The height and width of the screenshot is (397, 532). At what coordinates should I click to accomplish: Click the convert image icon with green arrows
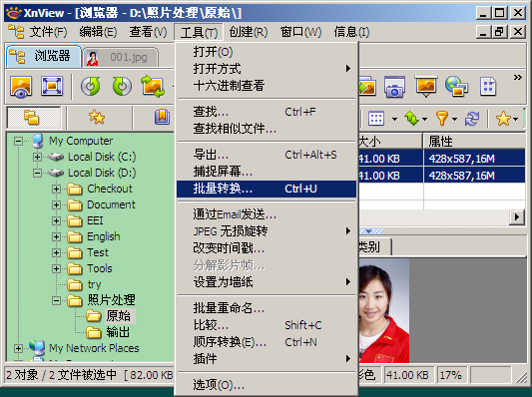click(x=153, y=86)
